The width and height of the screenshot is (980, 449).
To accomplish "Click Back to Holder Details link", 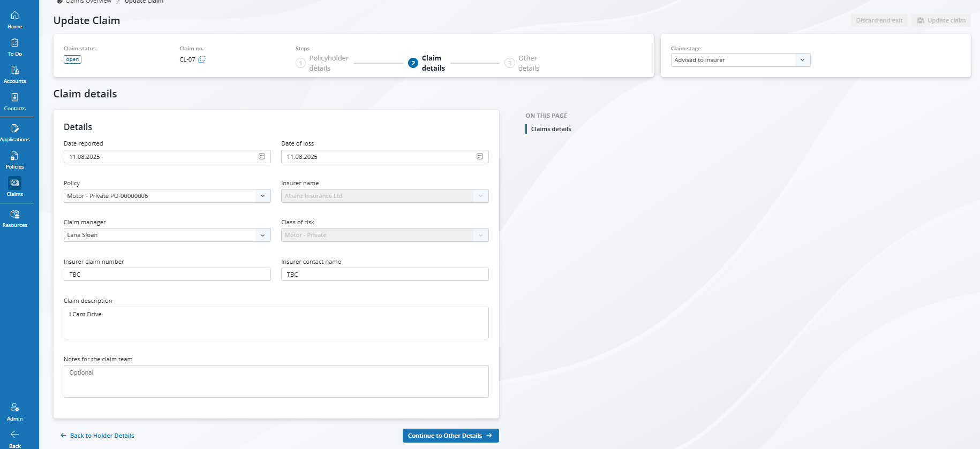I will [x=97, y=436].
